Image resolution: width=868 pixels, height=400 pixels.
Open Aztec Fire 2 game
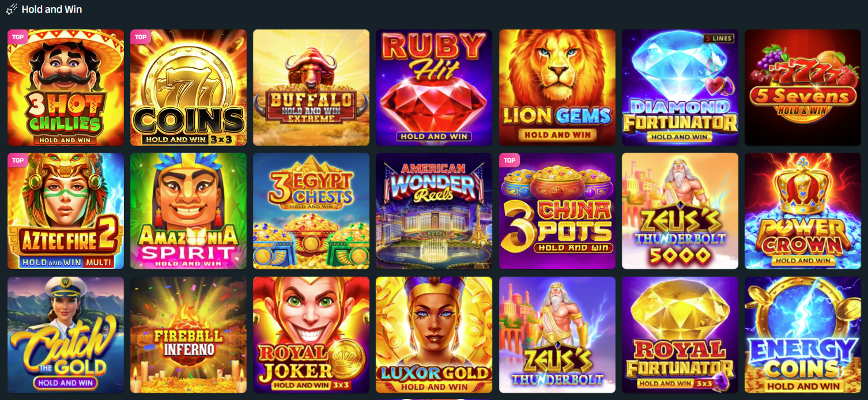(66, 211)
